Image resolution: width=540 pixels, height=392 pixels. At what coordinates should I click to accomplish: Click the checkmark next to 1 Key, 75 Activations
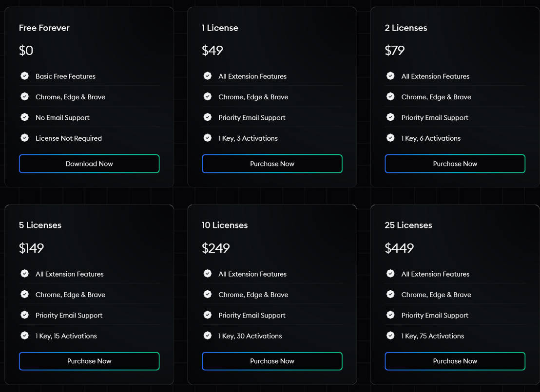[390, 336]
